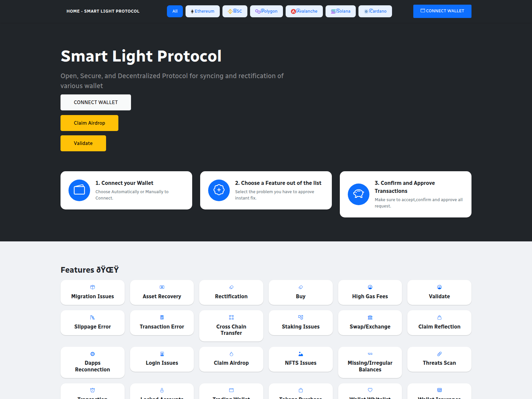Open the Migration Issues feature card

(92, 292)
